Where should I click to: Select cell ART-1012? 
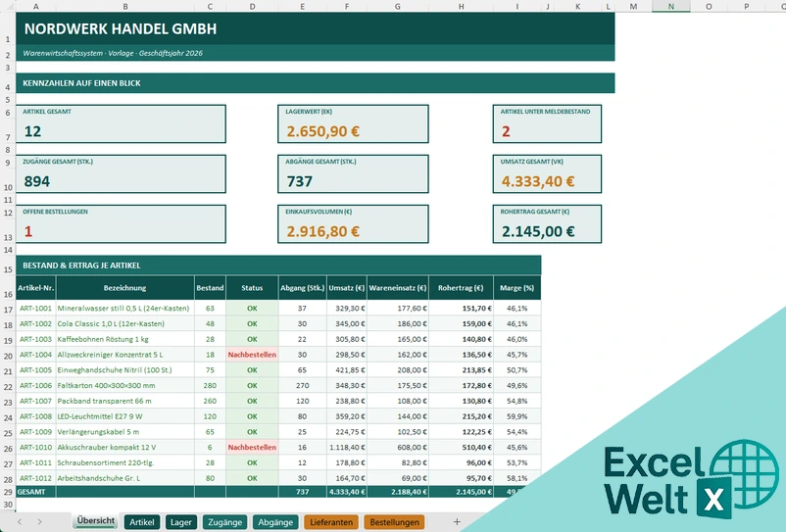[35, 478]
